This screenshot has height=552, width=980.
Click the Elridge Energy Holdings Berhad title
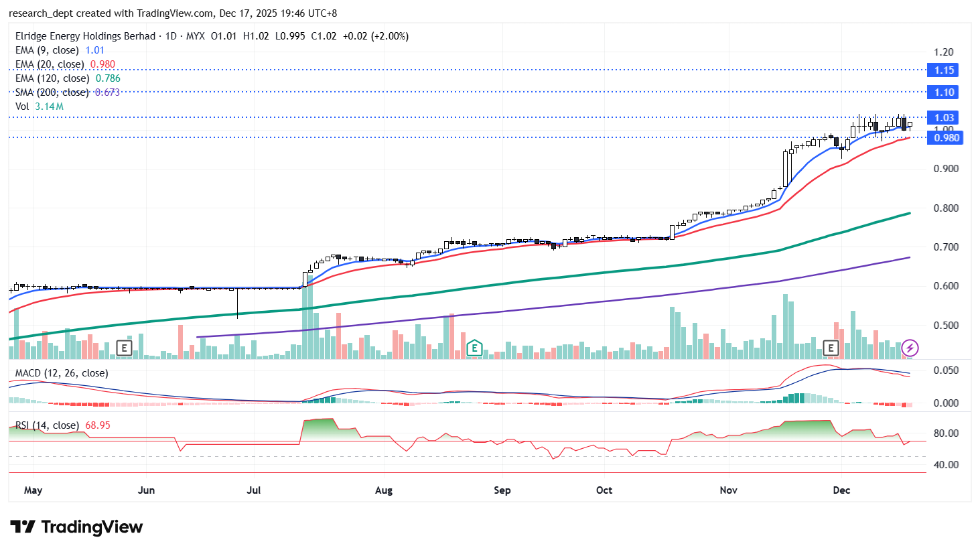click(85, 36)
